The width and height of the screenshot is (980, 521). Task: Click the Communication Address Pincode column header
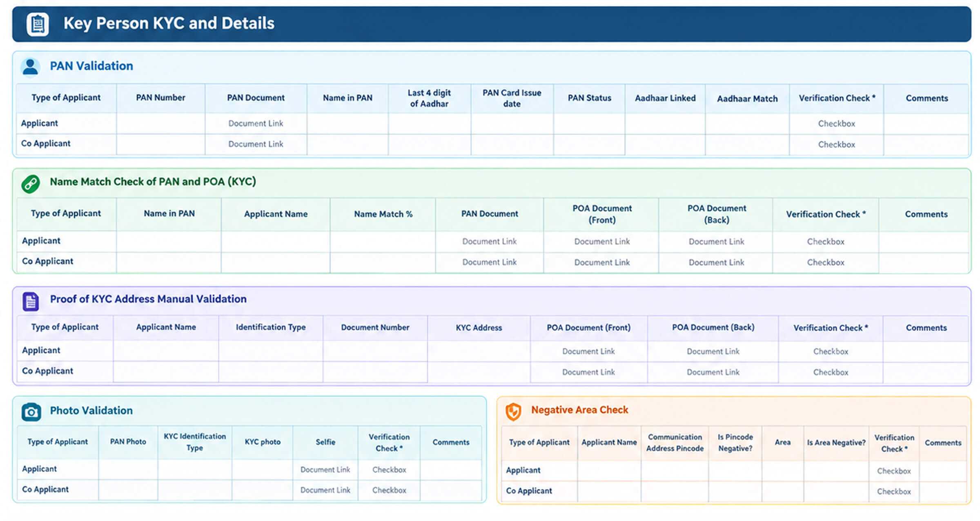675,443
